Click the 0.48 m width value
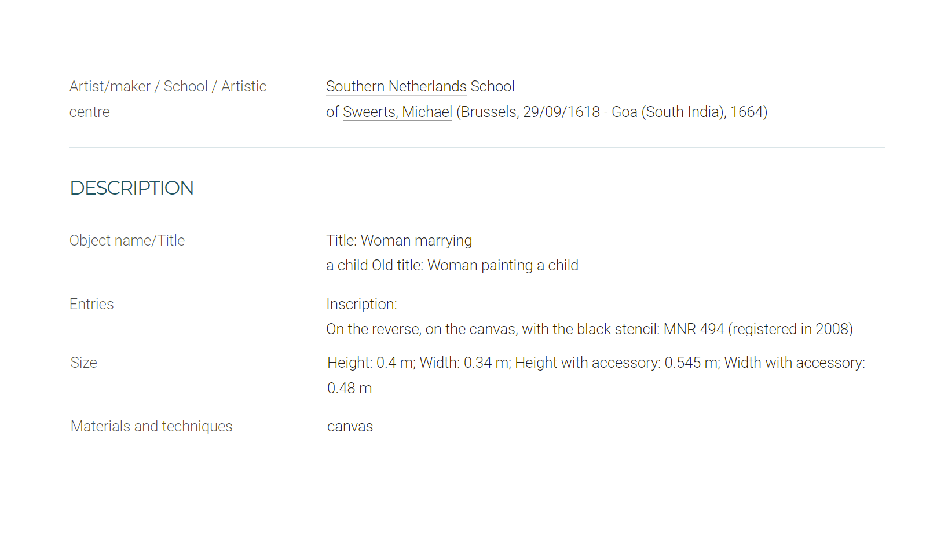Image resolution: width=948 pixels, height=560 pixels. tap(349, 388)
